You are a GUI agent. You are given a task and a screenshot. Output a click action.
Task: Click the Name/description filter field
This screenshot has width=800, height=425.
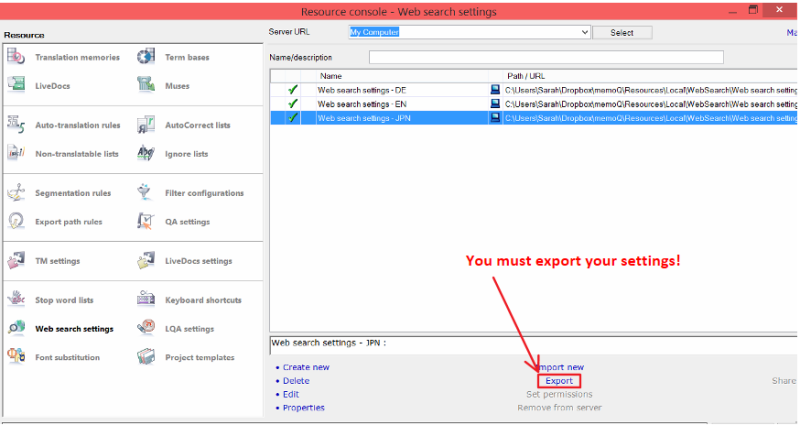[546, 57]
